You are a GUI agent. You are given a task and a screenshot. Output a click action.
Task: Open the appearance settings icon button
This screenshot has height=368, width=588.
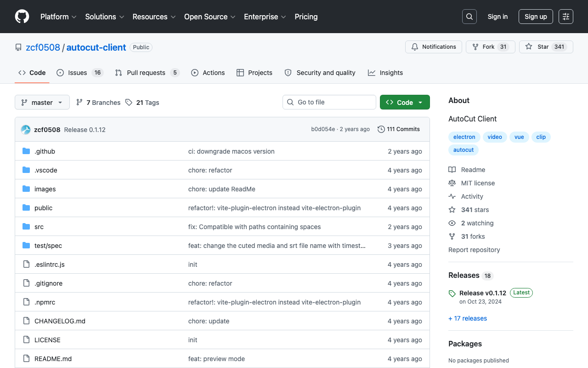pos(566,17)
